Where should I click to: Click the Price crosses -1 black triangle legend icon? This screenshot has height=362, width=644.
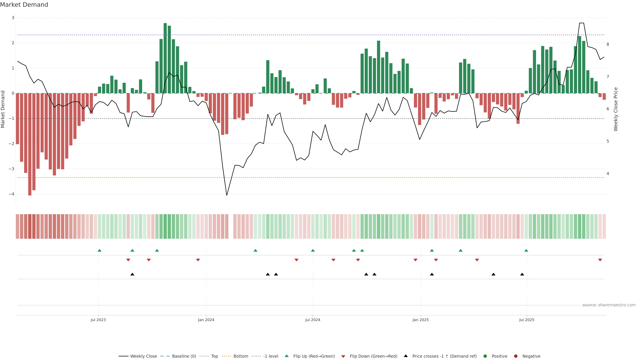pyautogui.click(x=406, y=356)
